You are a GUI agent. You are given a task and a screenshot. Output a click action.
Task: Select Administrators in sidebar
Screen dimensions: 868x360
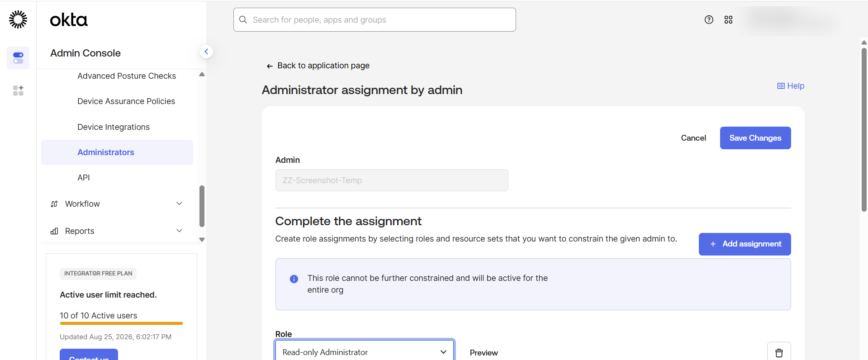(117, 152)
